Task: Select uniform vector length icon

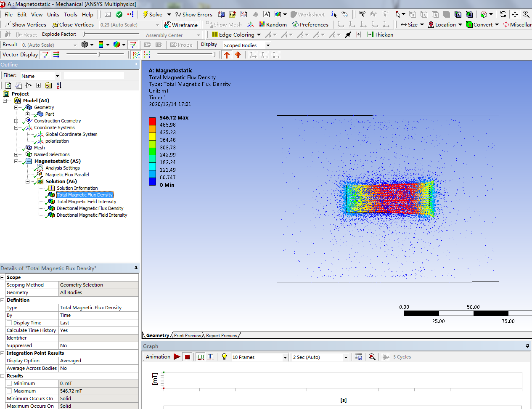Action: [56, 55]
